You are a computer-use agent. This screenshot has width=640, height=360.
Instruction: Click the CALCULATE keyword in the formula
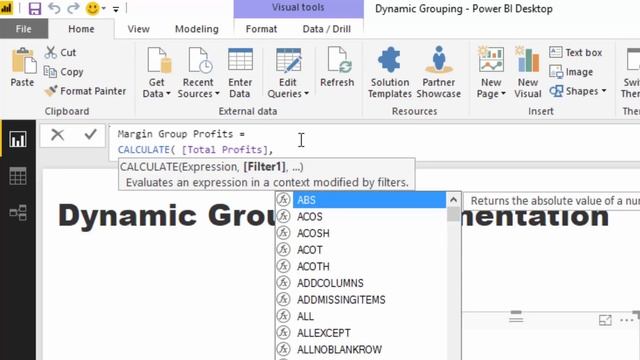point(144,150)
